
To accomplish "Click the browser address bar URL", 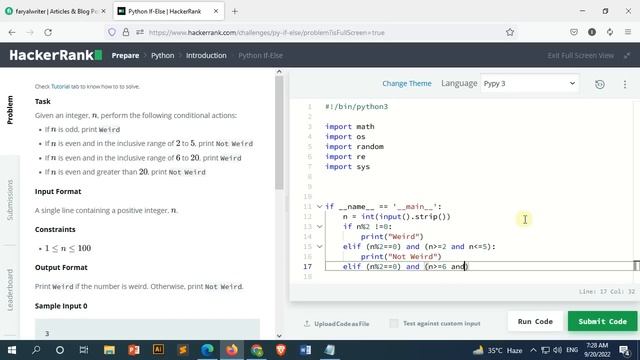I will pyautogui.click(x=267, y=32).
